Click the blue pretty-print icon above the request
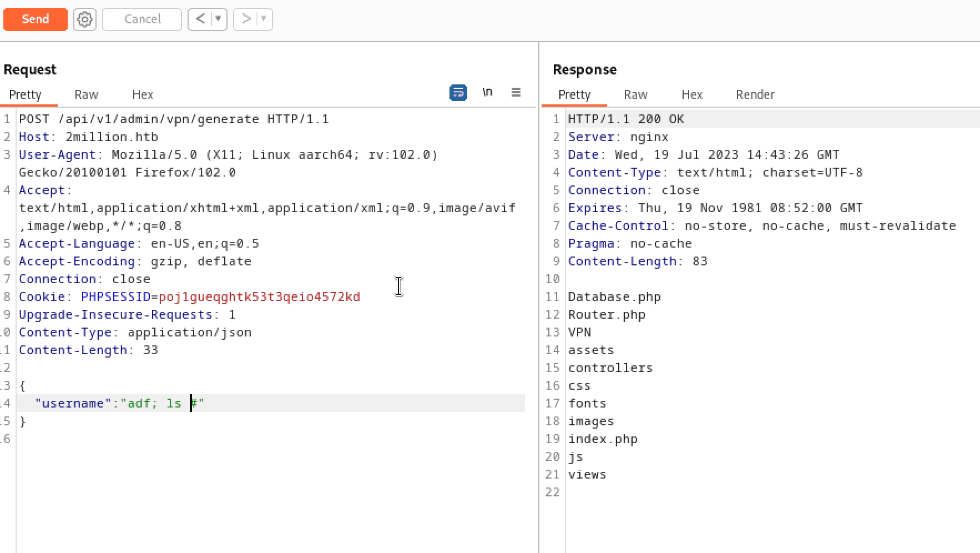This screenshot has height=553, width=980. pos(457,92)
